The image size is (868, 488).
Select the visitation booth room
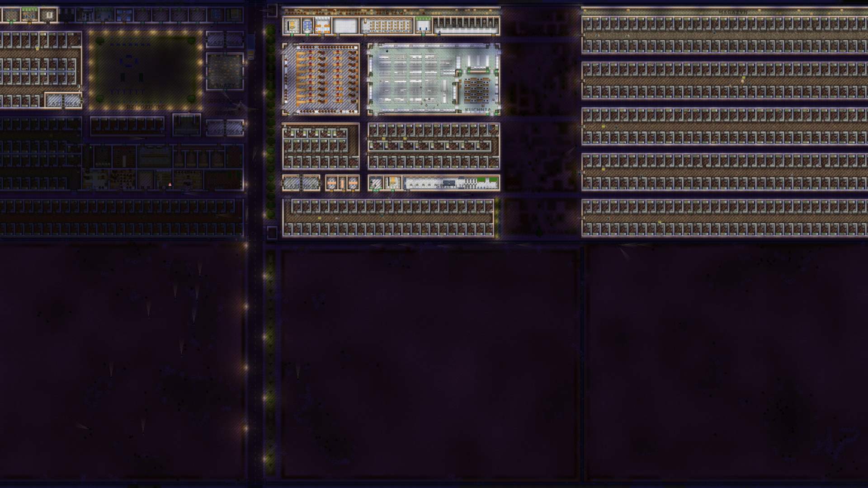pyautogui.click(x=466, y=26)
